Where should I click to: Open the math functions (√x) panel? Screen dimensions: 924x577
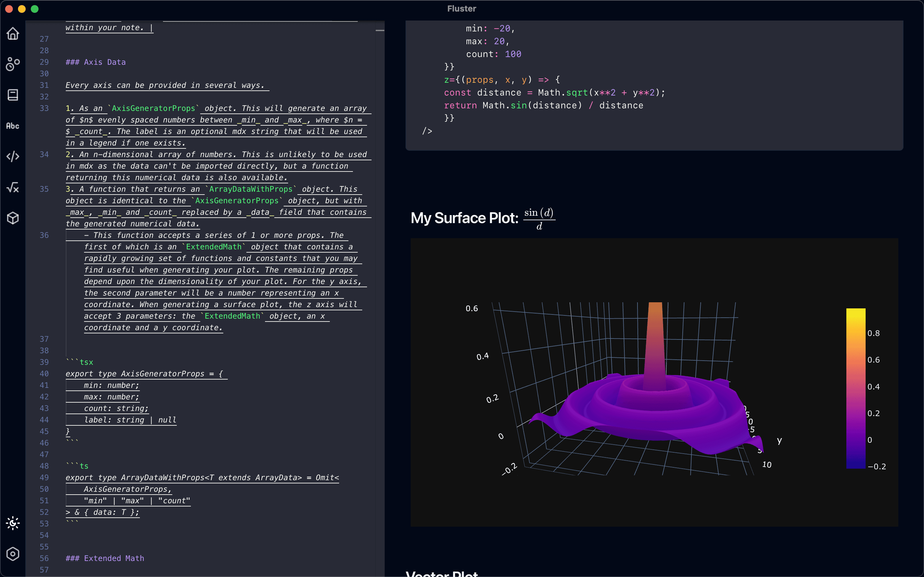[x=13, y=187]
